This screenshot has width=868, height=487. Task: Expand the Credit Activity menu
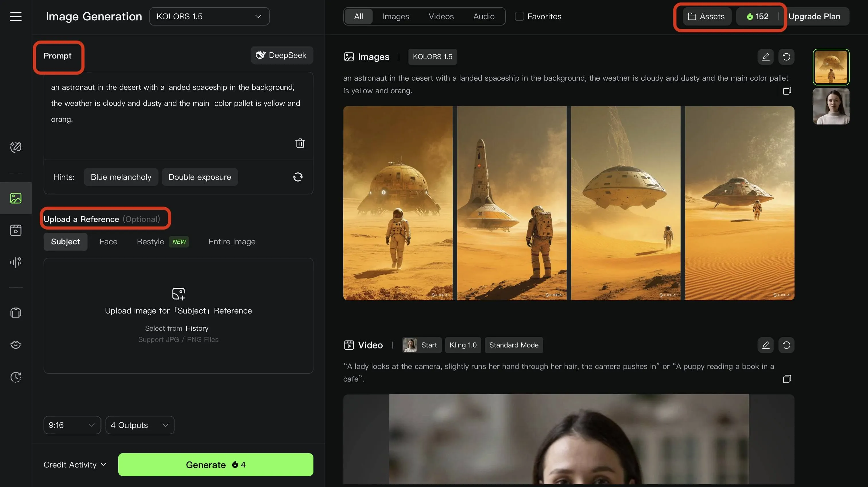75,464
